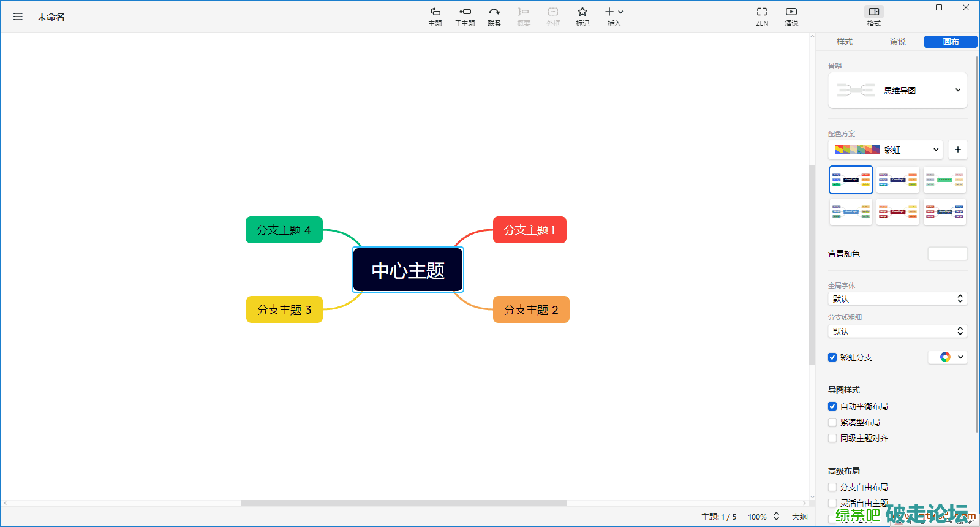Viewport: 980px width, 527px height.
Task: Start 演说 (Pitch) presentation mode
Action: (791, 17)
